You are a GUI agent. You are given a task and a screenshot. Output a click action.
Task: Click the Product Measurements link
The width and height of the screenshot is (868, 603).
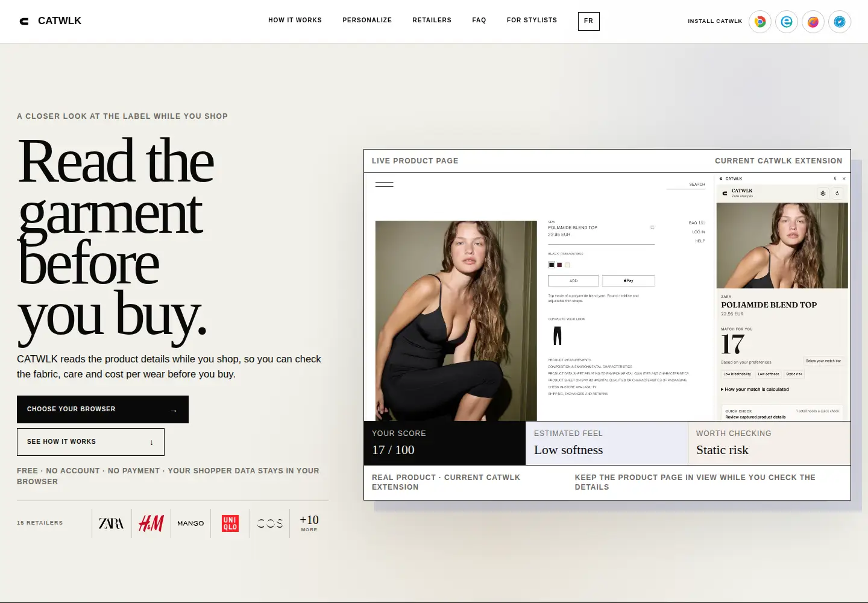(570, 360)
